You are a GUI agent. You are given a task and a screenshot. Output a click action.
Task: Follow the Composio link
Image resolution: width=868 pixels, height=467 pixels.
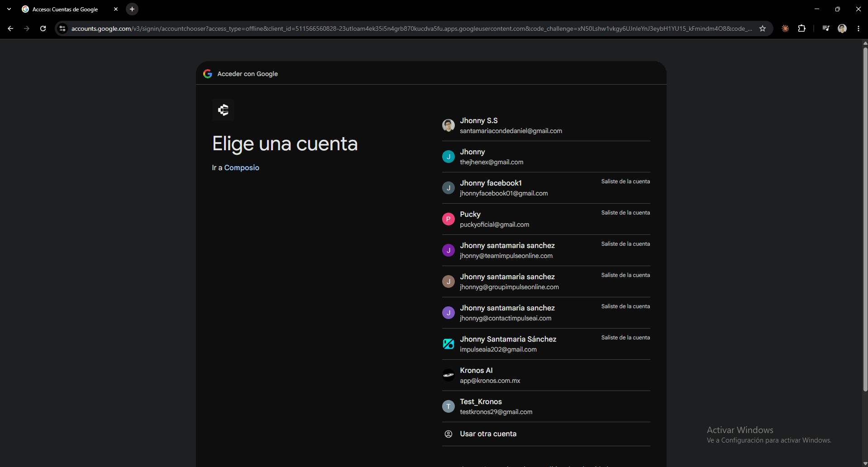(x=242, y=167)
